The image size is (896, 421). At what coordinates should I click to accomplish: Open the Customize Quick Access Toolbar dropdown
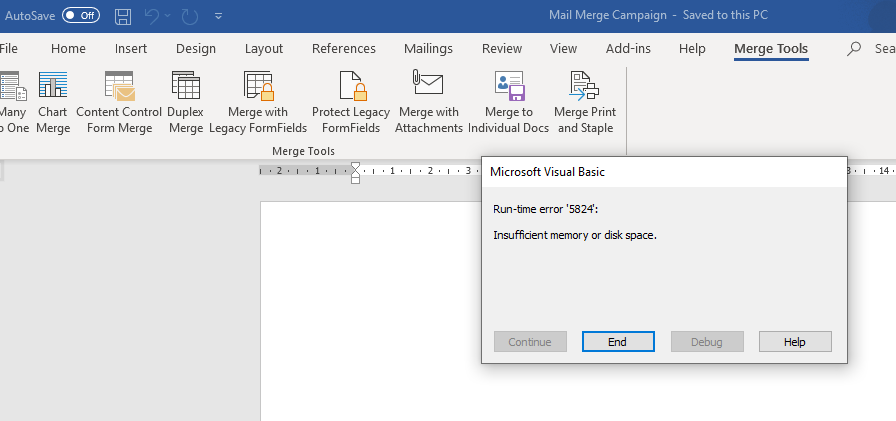click(218, 17)
